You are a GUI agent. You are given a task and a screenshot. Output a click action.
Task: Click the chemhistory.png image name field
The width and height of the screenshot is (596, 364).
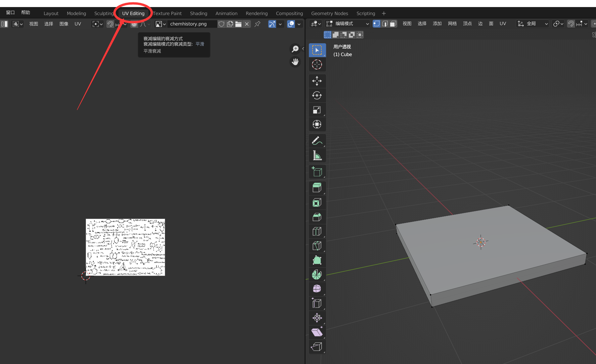(x=191, y=24)
